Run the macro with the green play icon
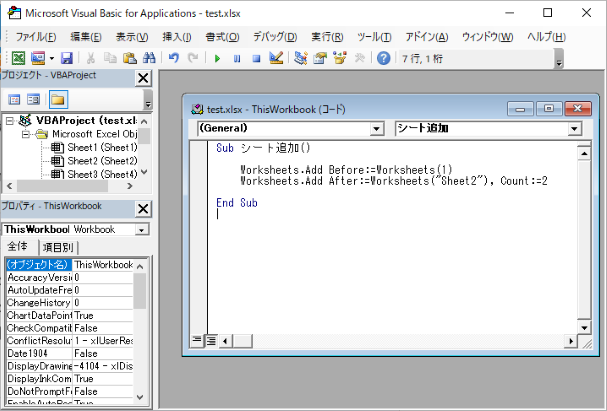 [x=217, y=59]
